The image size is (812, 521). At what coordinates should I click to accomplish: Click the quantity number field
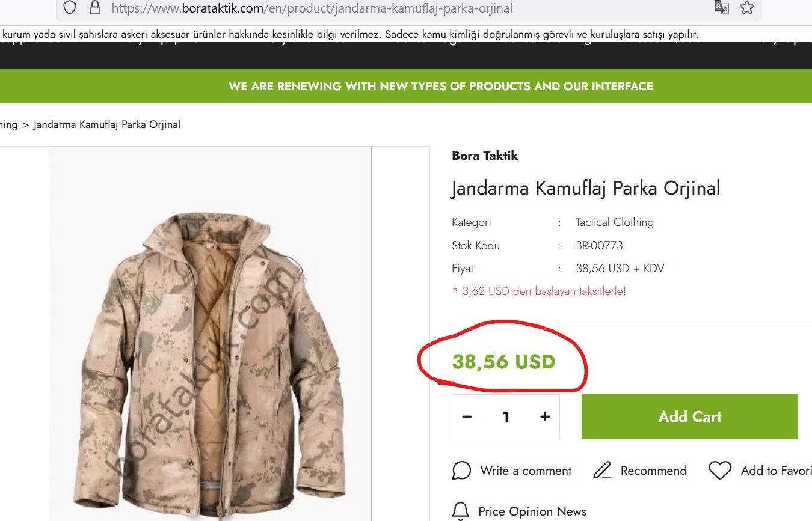point(506,416)
